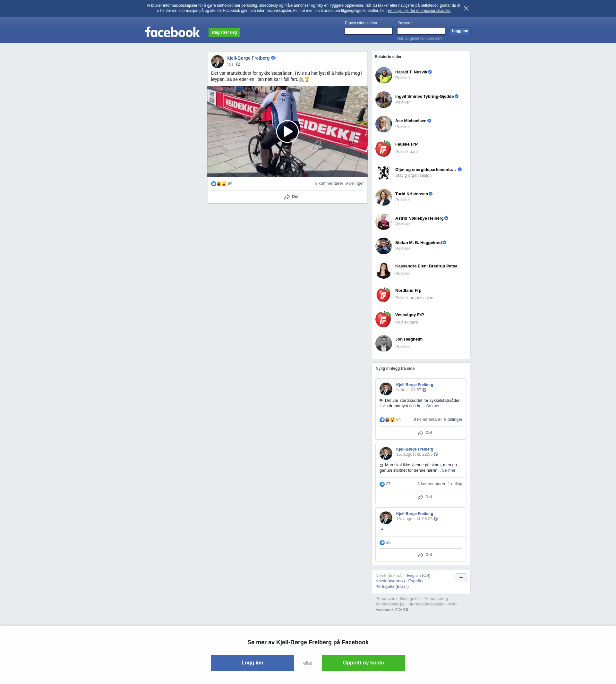Switch language to English (US)
616x684 pixels.
(x=418, y=576)
